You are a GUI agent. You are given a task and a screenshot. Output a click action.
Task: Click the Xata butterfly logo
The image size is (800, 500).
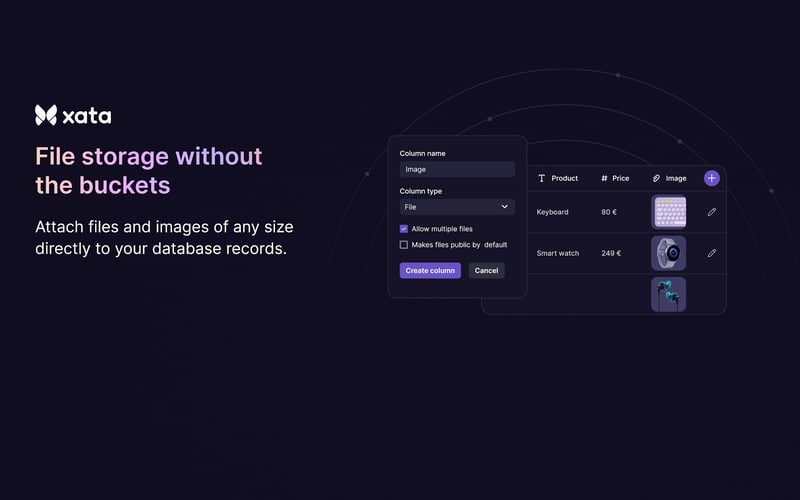point(46,115)
